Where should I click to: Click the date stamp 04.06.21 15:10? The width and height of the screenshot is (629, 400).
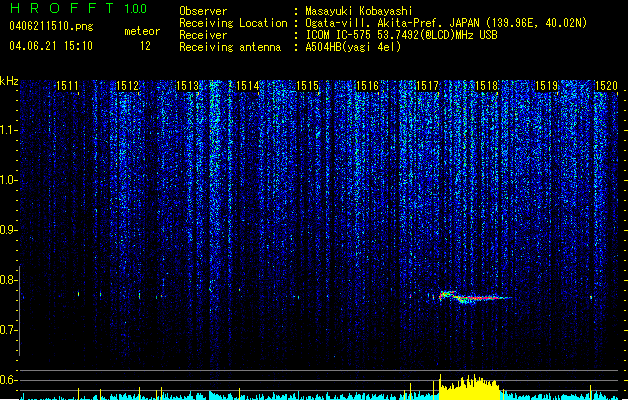[51, 46]
